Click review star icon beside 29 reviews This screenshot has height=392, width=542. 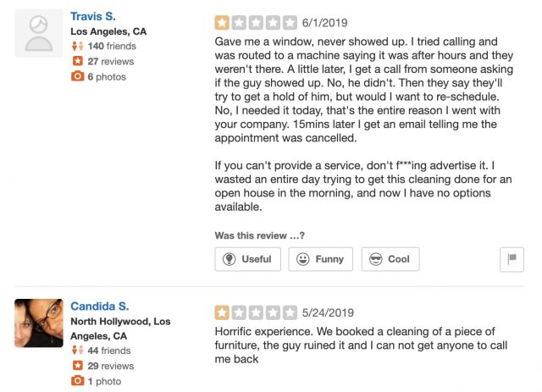pyautogui.click(x=77, y=366)
